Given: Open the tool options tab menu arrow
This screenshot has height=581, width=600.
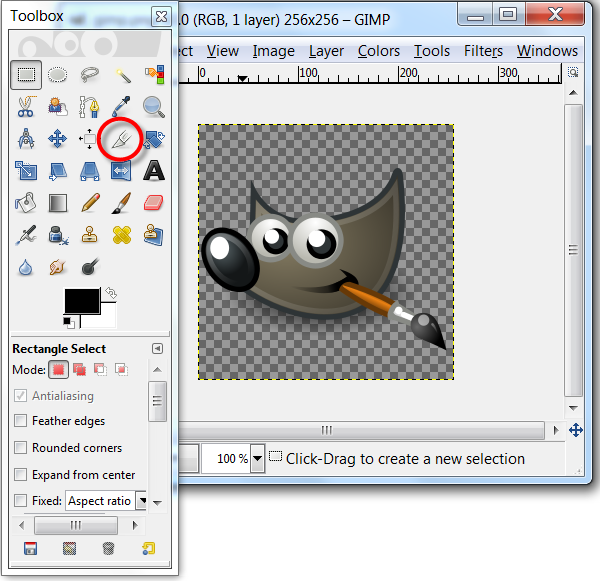Looking at the screenshot, I should pyautogui.click(x=157, y=349).
